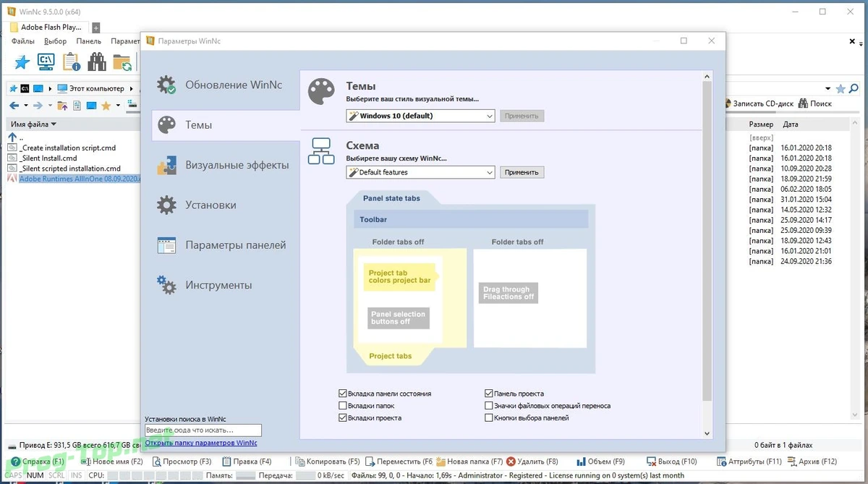Click Правка (F4) in function bar
Viewport: 868px width, 484px height.
(x=247, y=462)
